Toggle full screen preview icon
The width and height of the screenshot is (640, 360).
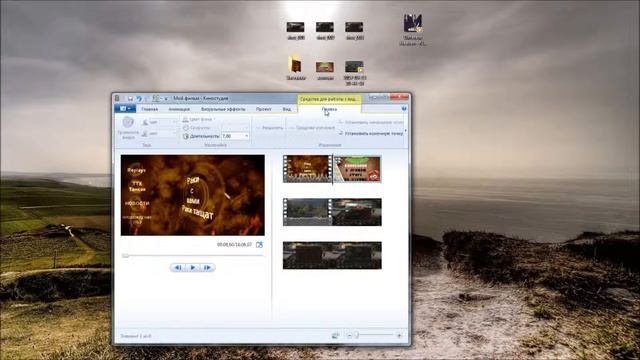point(259,244)
